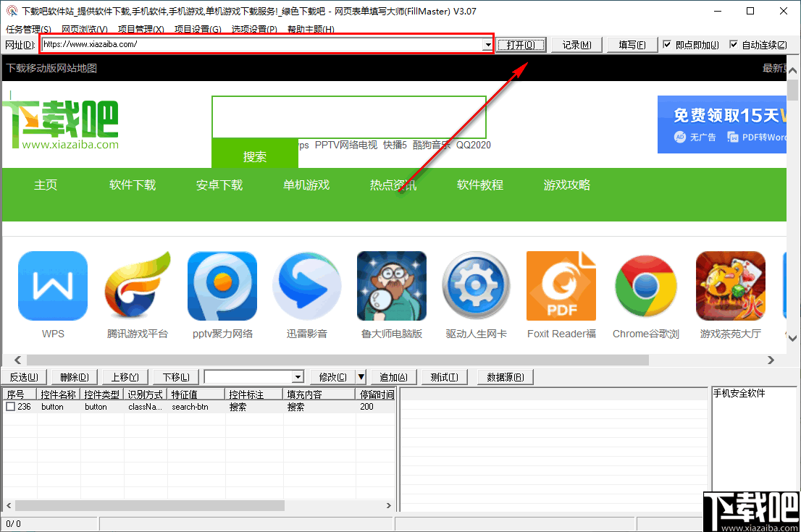The height and width of the screenshot is (532, 801).
Task: Select the 鲁大师电脑版 icon
Action: [392, 285]
